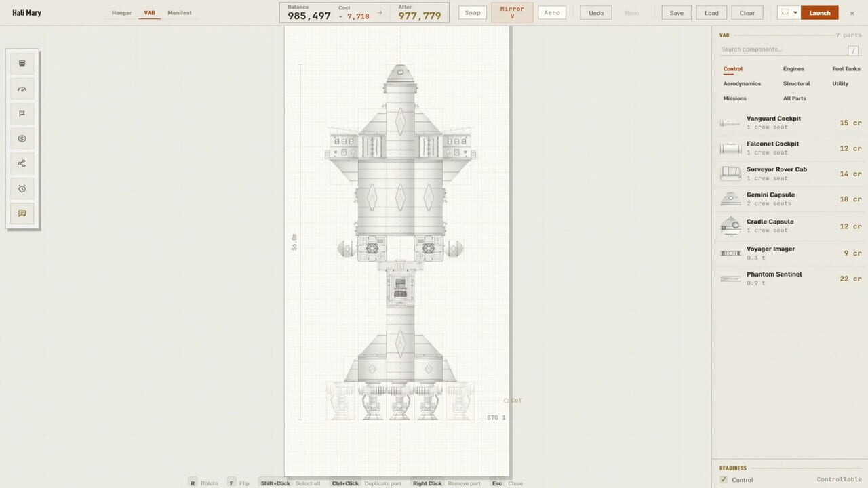The image size is (868, 488).
Task: Toggle the Aero overlay
Action: [x=552, y=13]
